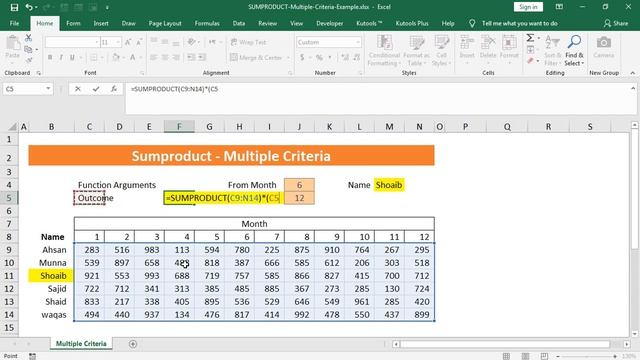Screen dimensions: 640x360
Task: Click the Undo arrow icon
Action: pos(28,7)
